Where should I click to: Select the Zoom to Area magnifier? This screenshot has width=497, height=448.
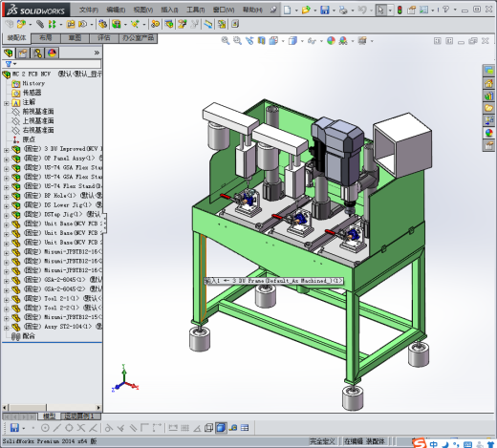pos(237,41)
